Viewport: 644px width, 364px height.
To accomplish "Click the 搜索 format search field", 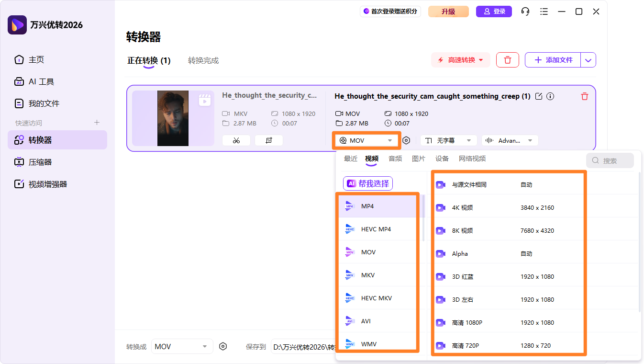I will (x=610, y=160).
